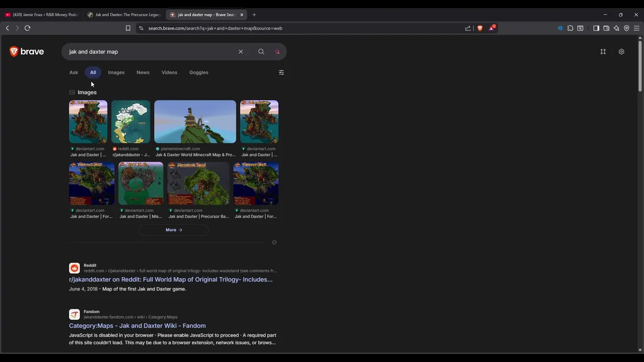Click the blue sound wave extension icon

tap(559, 28)
